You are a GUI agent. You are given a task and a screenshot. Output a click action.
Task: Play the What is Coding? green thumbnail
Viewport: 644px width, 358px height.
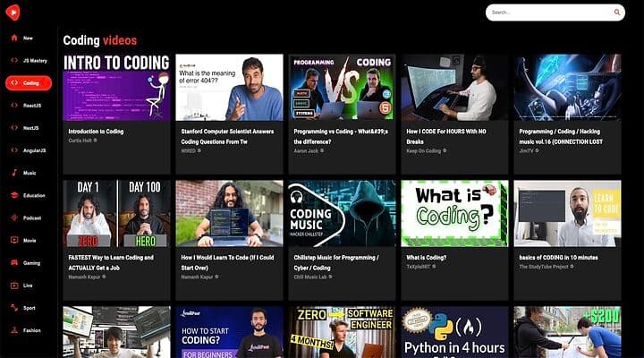click(x=454, y=213)
